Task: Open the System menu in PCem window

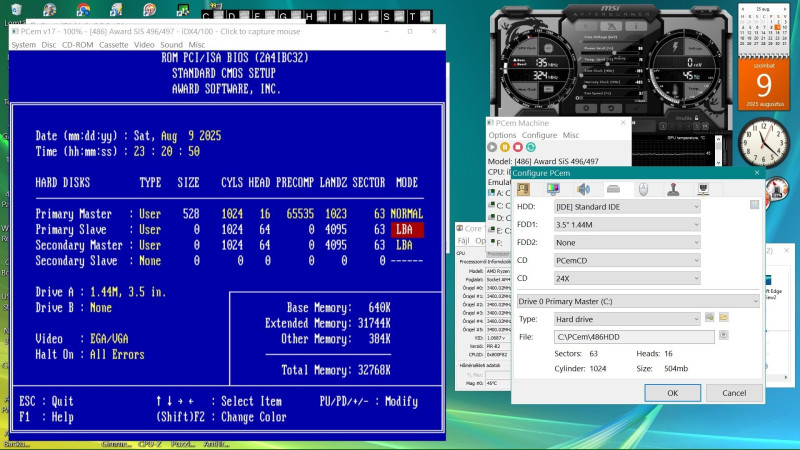Action: tap(23, 45)
